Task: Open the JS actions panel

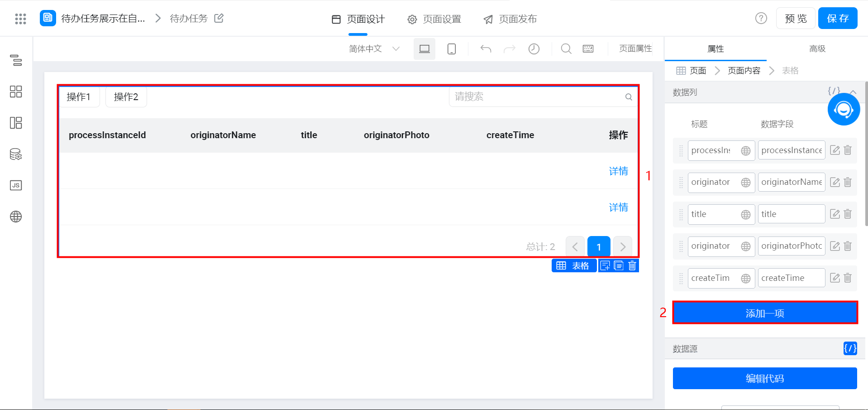Action: coord(16,185)
